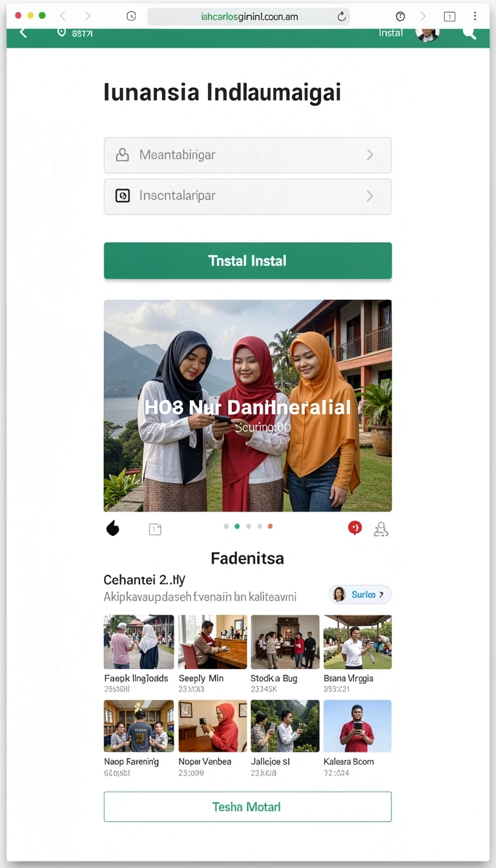Open the Faepk lingloads thumbnail
Image resolution: width=496 pixels, height=868 pixels.
click(x=139, y=642)
